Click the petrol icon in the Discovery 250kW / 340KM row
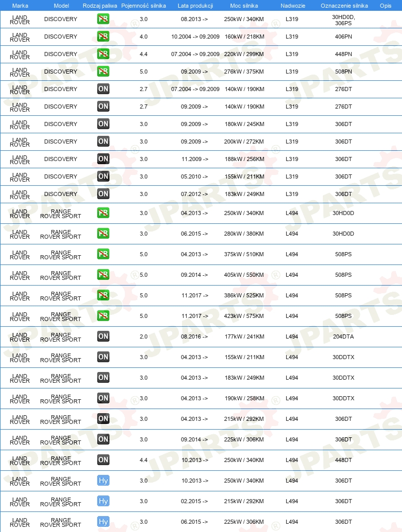Image resolution: width=402 pixels, height=532 pixels. pos(103,19)
